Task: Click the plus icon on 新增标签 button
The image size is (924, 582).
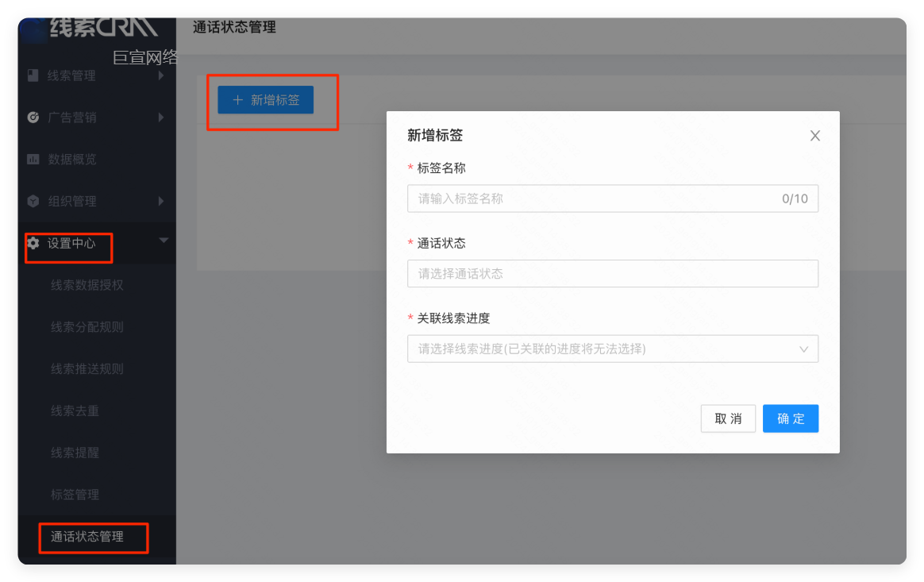Action: (x=237, y=99)
